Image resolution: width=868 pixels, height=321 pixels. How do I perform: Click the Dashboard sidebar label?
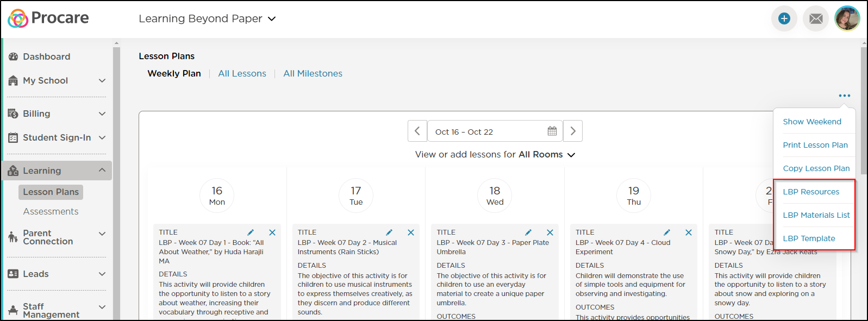click(46, 56)
